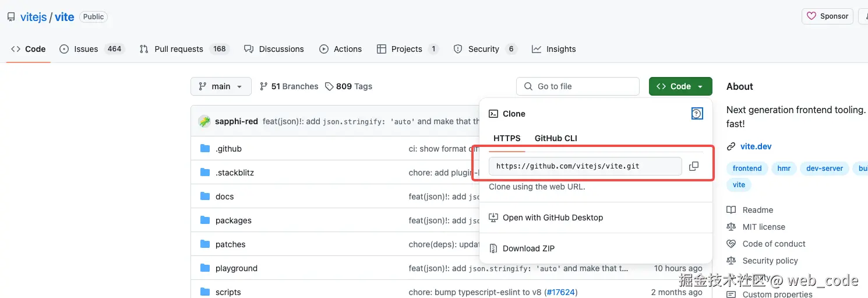The image size is (868, 298).
Task: Click the Go to file search field
Action: pos(577,86)
